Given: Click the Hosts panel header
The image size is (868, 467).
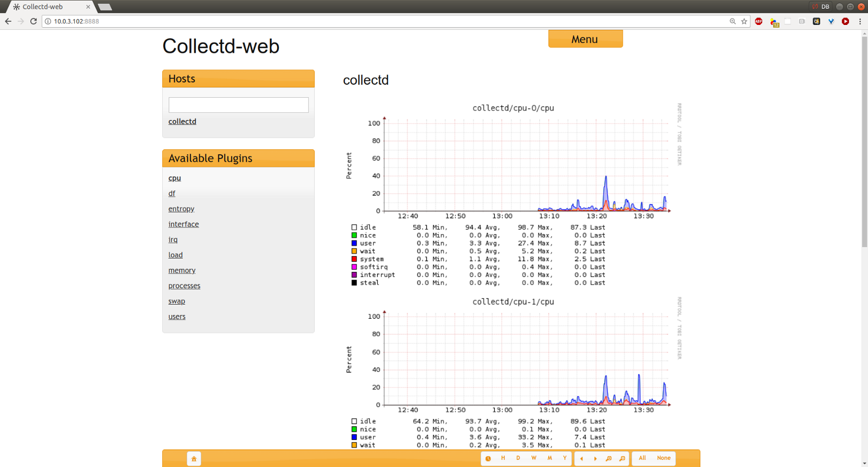Looking at the screenshot, I should [238, 79].
